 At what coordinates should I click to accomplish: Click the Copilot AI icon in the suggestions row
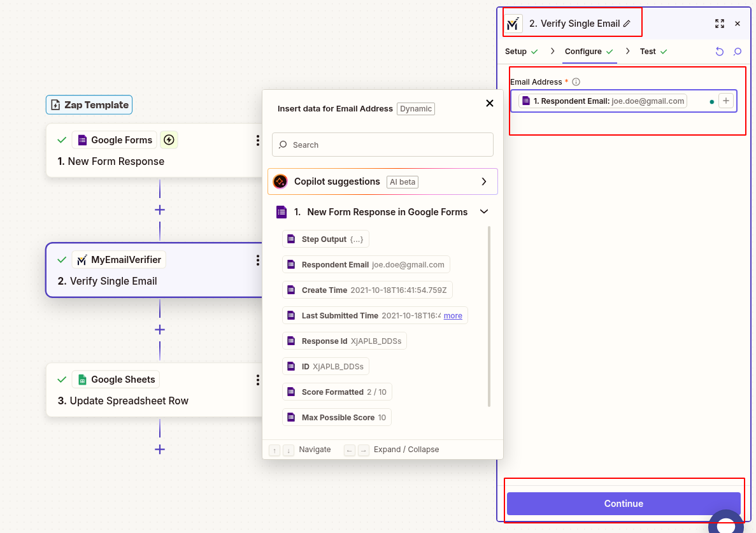280,181
